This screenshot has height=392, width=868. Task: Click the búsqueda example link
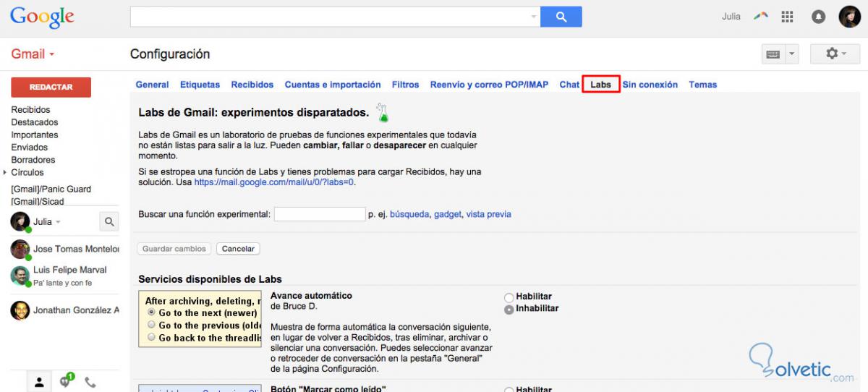[409, 214]
